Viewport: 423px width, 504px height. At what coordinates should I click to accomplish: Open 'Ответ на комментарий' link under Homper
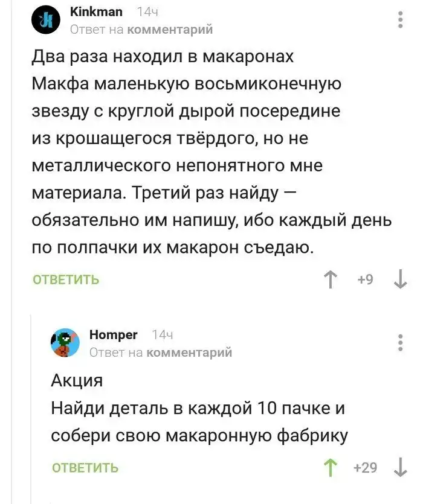coord(160,352)
